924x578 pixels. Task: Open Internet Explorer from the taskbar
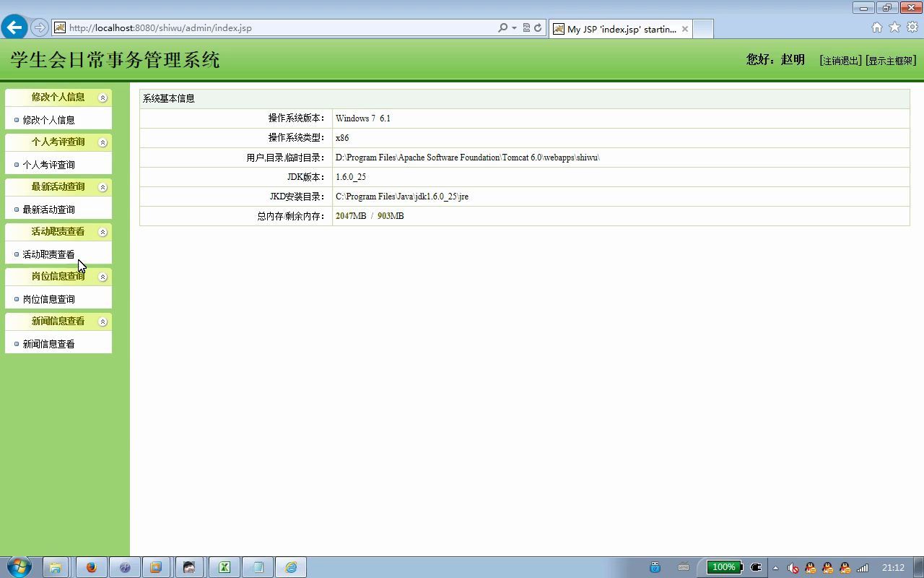(x=290, y=567)
